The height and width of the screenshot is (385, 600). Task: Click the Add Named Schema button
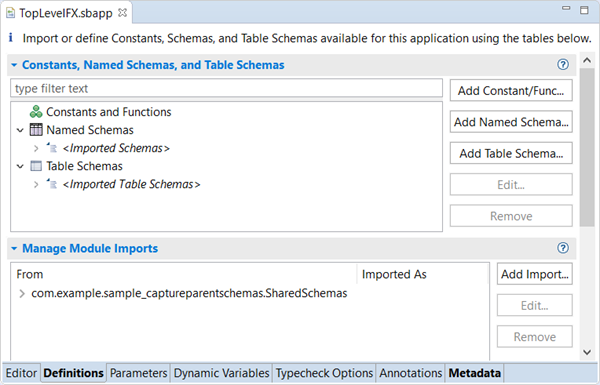(x=511, y=122)
